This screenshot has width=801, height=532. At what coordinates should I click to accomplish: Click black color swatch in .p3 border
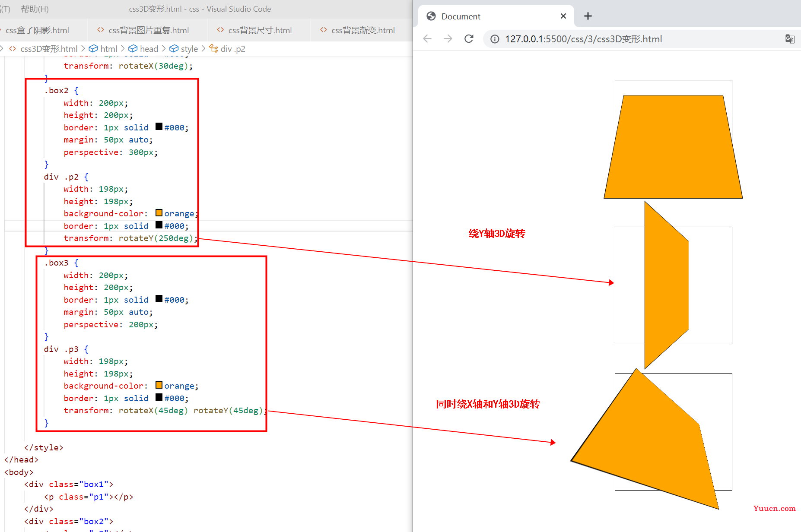click(x=159, y=397)
